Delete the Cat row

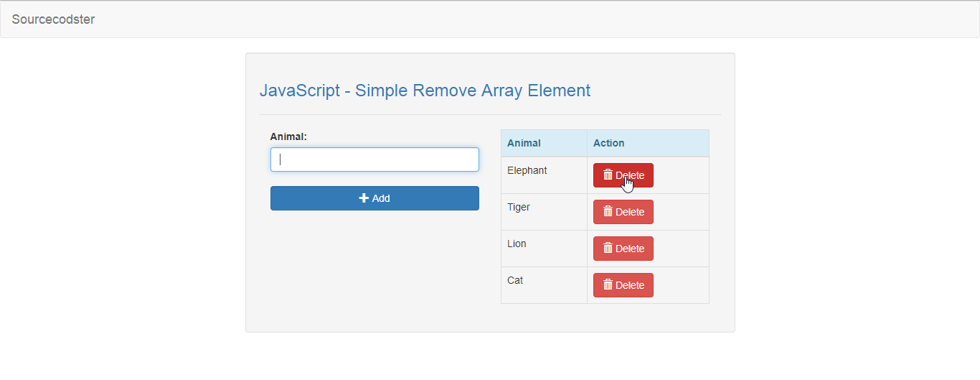pos(623,285)
